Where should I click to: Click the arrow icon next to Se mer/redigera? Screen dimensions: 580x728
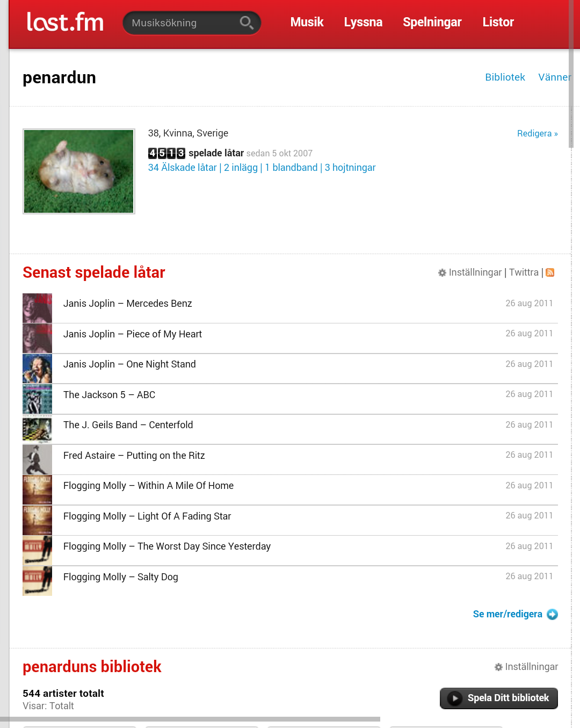[552, 614]
